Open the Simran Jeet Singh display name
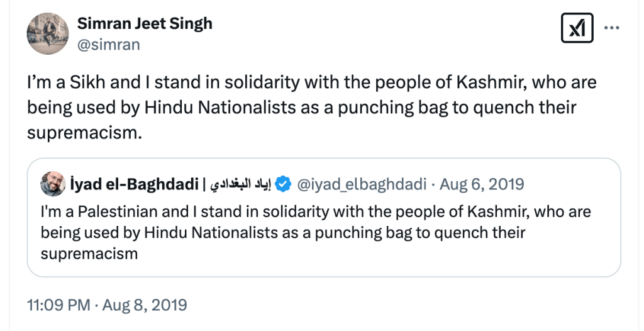Image resolution: width=644 pixels, height=331 pixels. (145, 24)
